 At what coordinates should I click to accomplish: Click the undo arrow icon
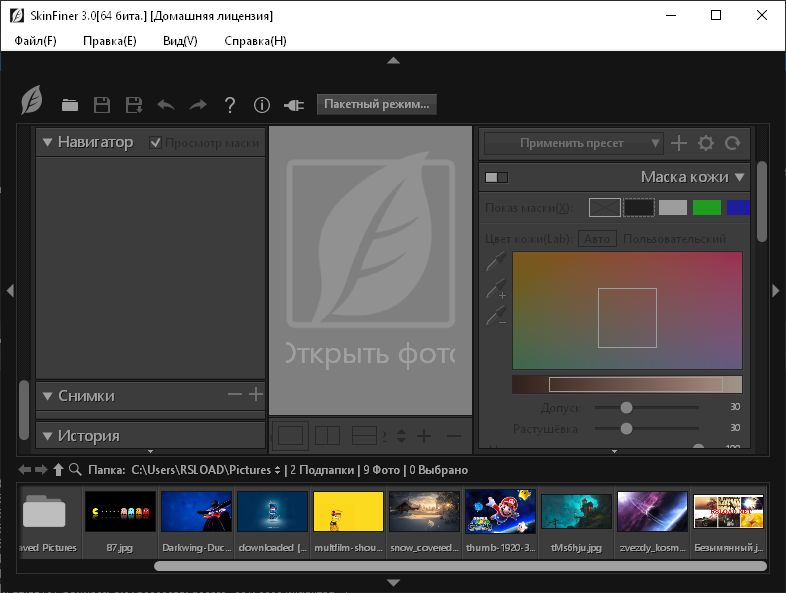(x=166, y=105)
